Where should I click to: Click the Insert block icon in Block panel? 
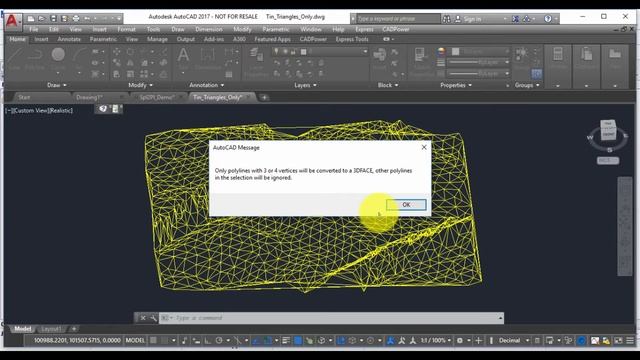[x=380, y=58]
